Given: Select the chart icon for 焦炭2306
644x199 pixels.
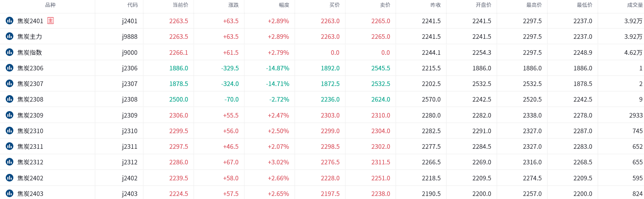Looking at the screenshot, I should tap(10, 68).
